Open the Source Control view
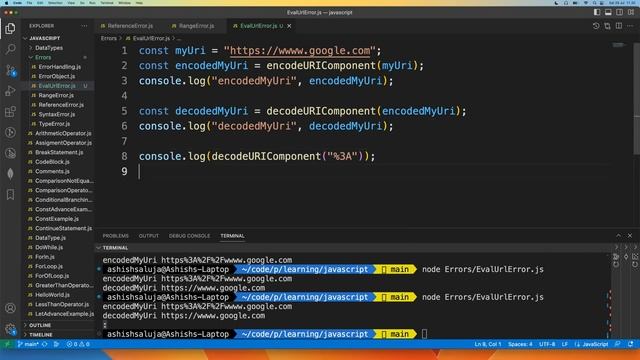This screenshot has height=360, width=640. 11,70
